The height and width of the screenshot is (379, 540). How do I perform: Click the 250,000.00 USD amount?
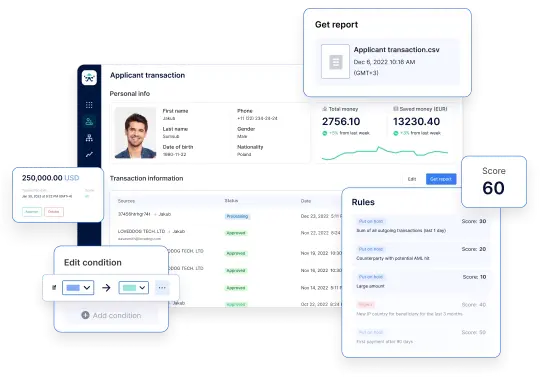51,178
